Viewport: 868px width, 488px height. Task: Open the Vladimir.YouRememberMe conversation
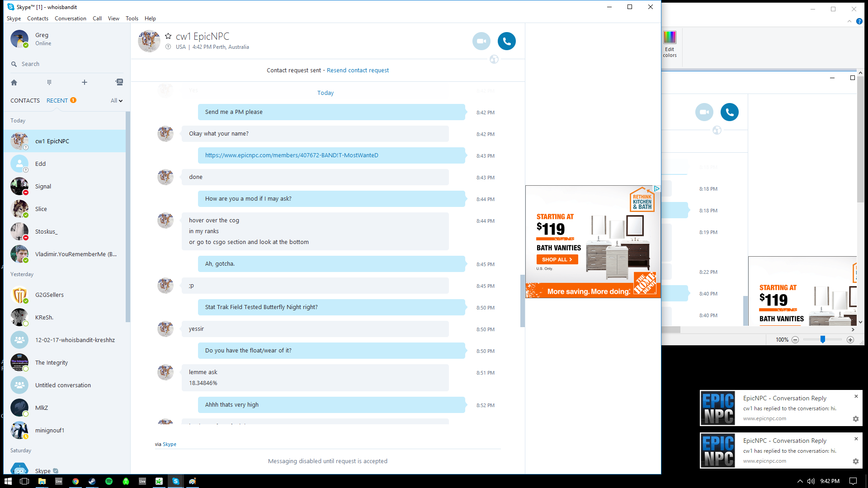(x=65, y=254)
